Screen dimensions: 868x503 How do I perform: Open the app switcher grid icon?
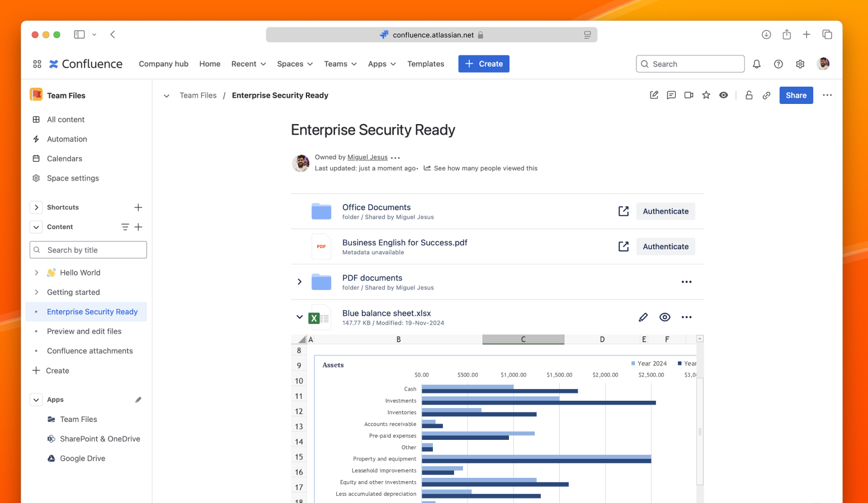point(37,64)
